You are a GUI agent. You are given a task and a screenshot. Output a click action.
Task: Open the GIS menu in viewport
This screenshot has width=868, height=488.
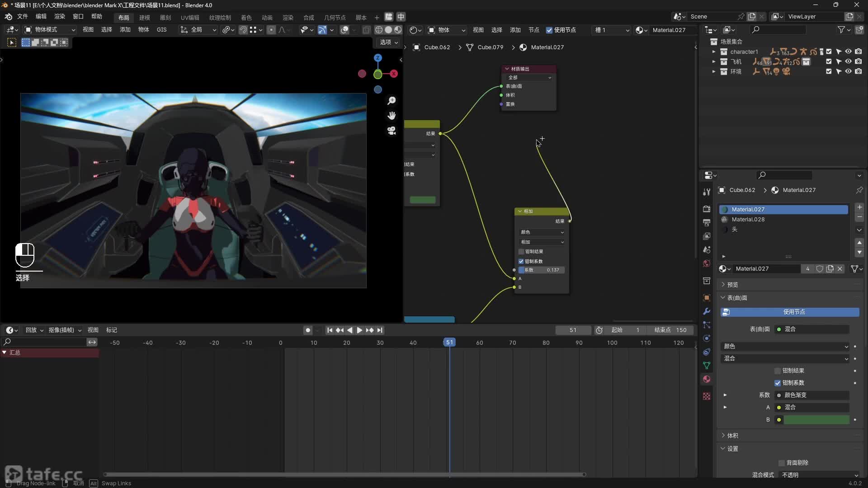click(161, 30)
